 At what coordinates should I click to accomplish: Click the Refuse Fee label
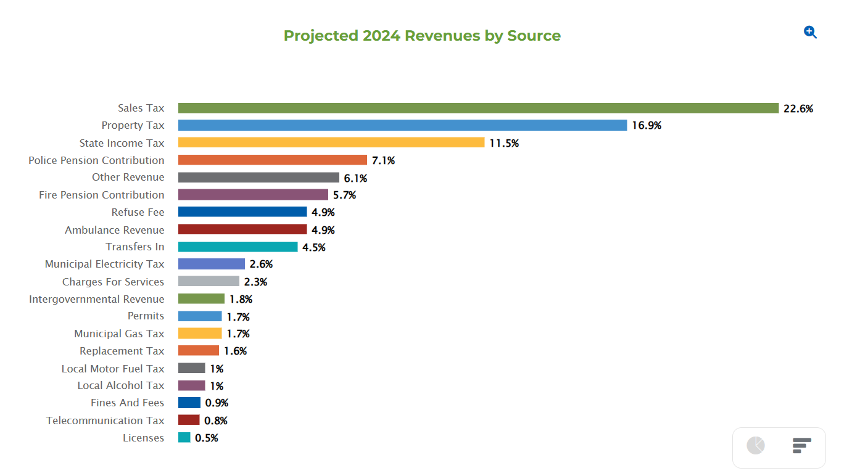click(x=138, y=212)
